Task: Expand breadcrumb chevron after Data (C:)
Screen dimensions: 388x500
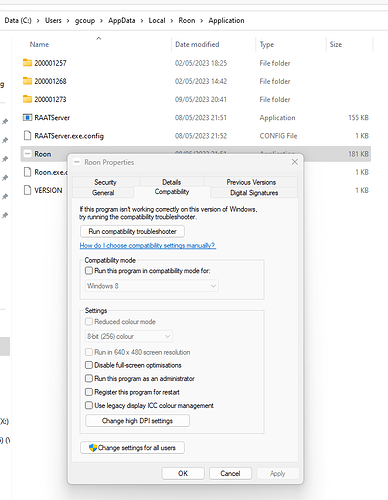Action: [38, 21]
